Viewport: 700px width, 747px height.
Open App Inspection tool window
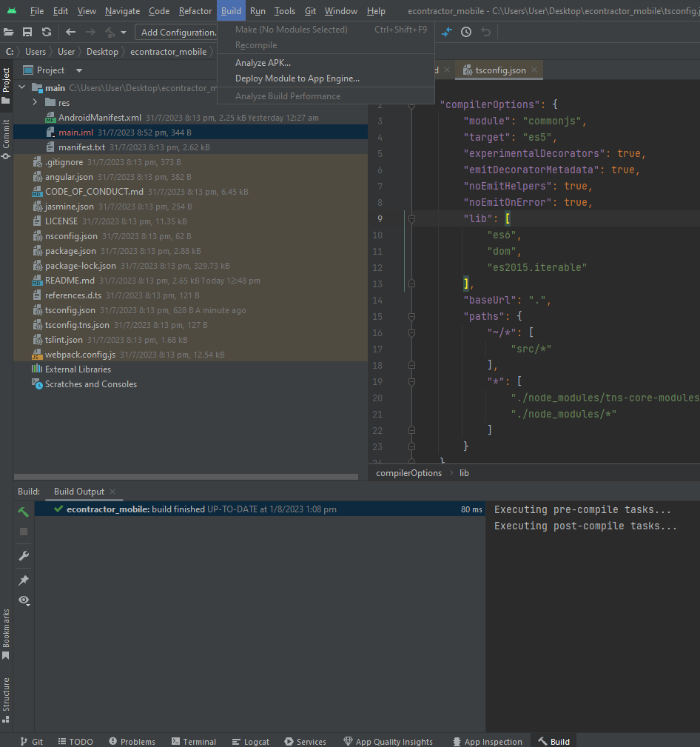(487, 741)
